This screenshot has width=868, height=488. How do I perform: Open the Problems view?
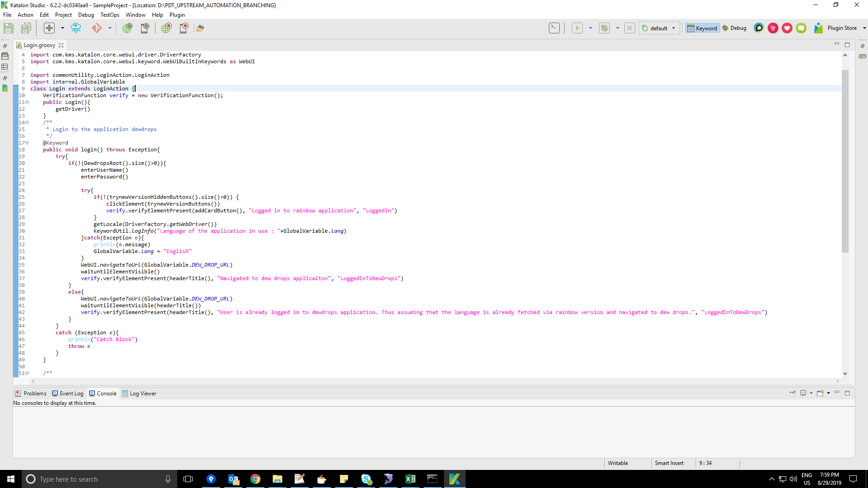click(31, 393)
